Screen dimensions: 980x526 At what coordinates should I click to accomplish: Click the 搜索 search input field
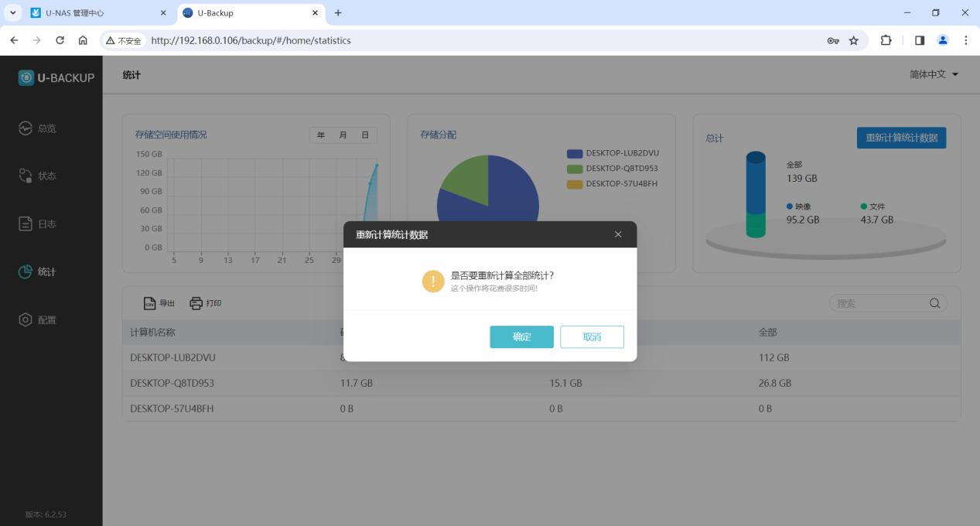(879, 303)
